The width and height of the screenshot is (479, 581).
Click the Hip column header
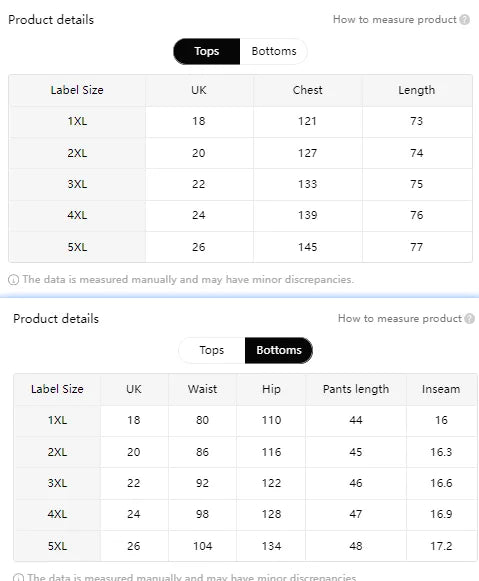[x=271, y=389]
